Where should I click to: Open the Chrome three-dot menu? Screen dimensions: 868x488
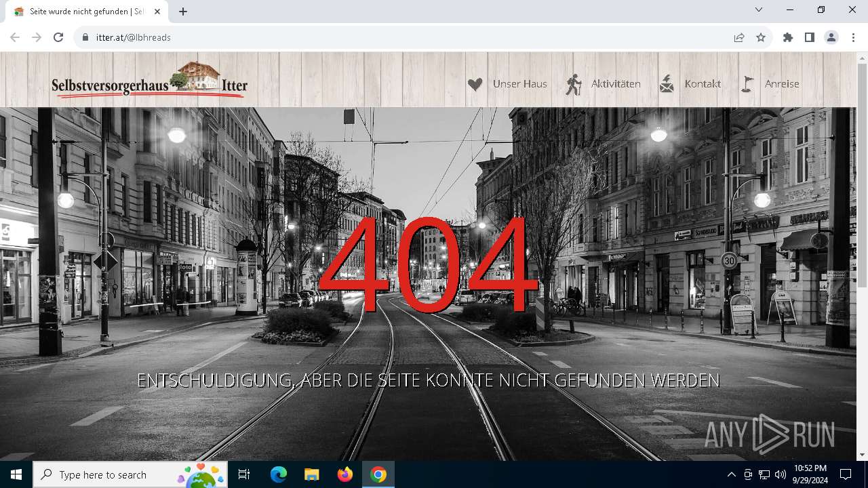[853, 37]
